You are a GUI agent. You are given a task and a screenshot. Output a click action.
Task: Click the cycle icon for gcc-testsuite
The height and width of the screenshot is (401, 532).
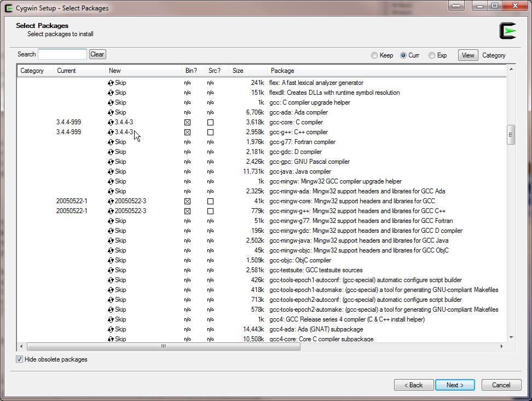tap(111, 270)
